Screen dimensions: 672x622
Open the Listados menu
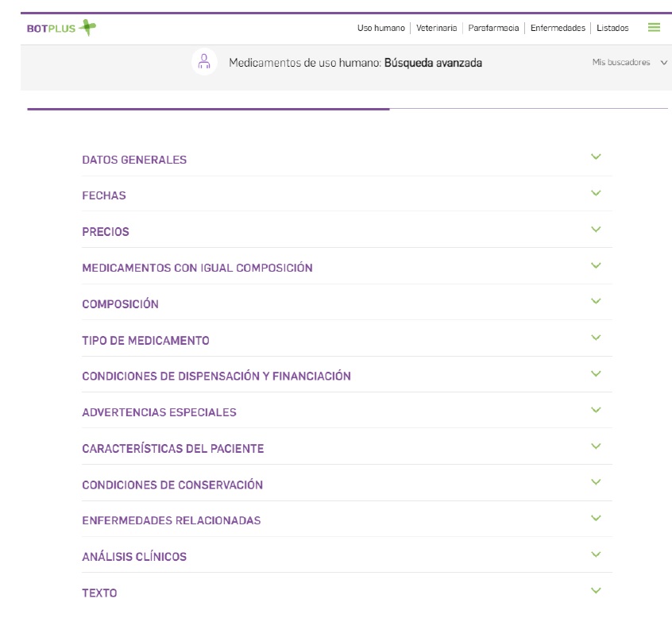612,28
